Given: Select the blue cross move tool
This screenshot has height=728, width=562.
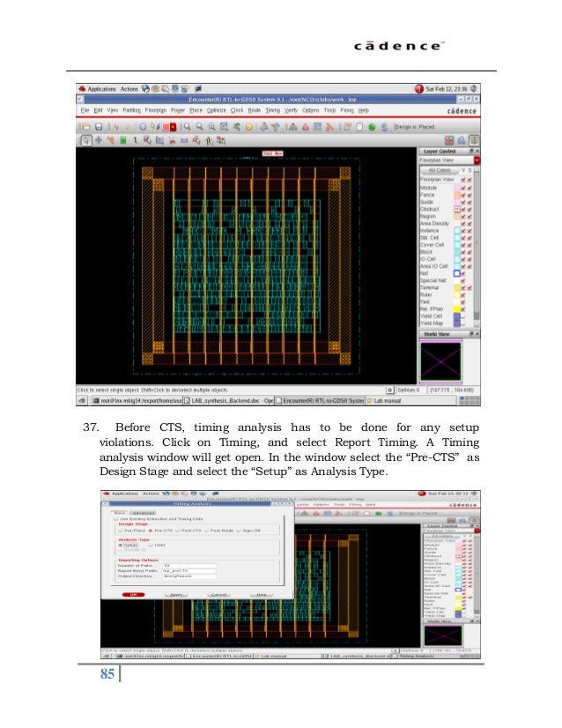Looking at the screenshot, I should pyautogui.click(x=99, y=140).
